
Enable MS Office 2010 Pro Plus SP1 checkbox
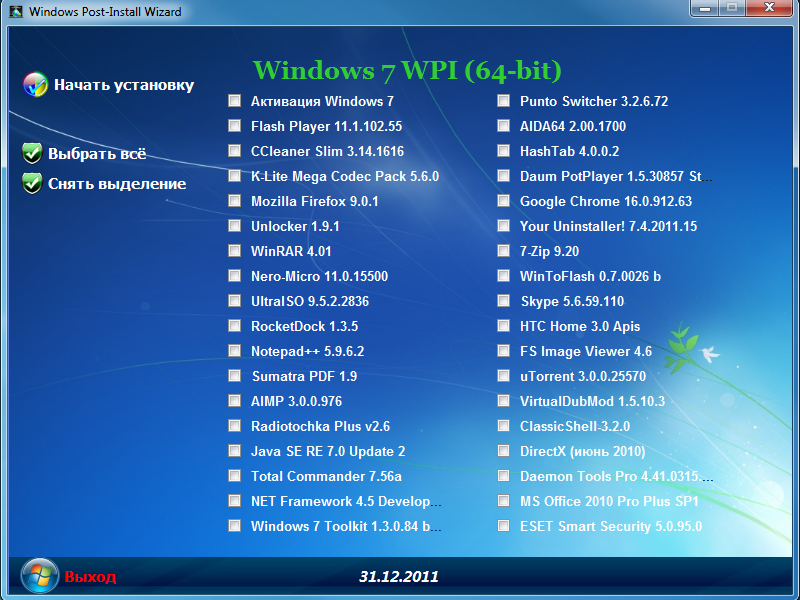point(504,501)
